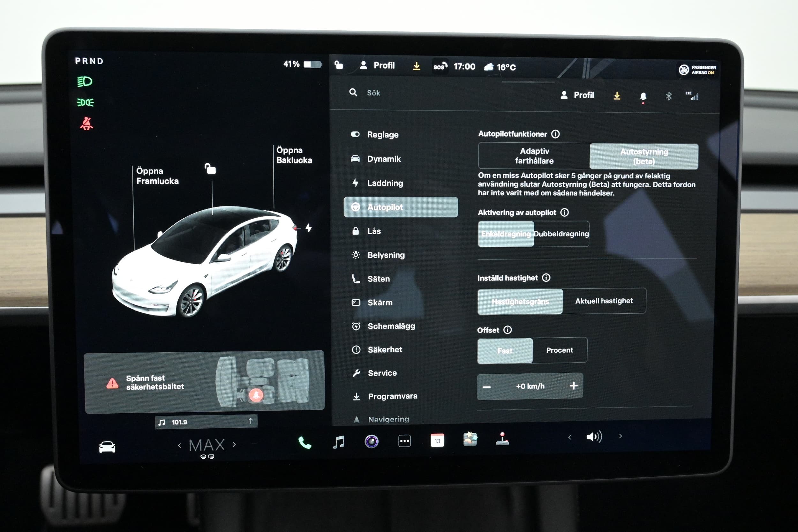Screen dimensions: 798x532
Task: Expand media player 101.9 arrow
Action: click(251, 421)
